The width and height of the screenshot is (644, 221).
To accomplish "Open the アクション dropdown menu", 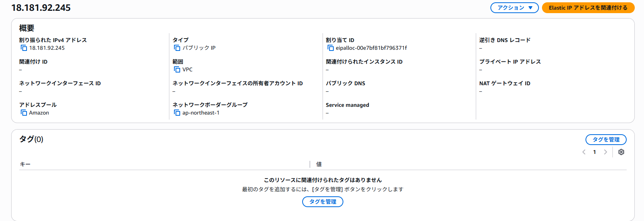I will tap(514, 8).
